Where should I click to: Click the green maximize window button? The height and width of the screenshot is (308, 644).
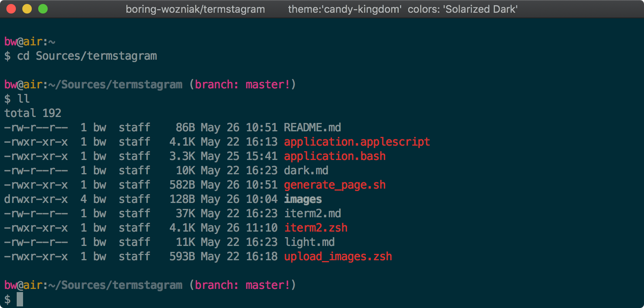43,9
